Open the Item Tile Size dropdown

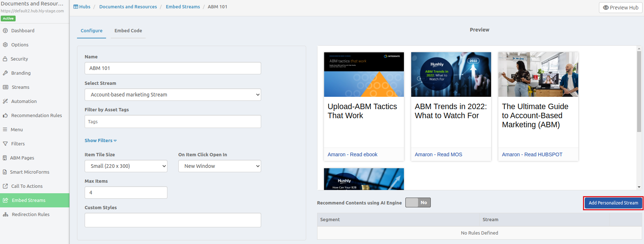(126, 166)
